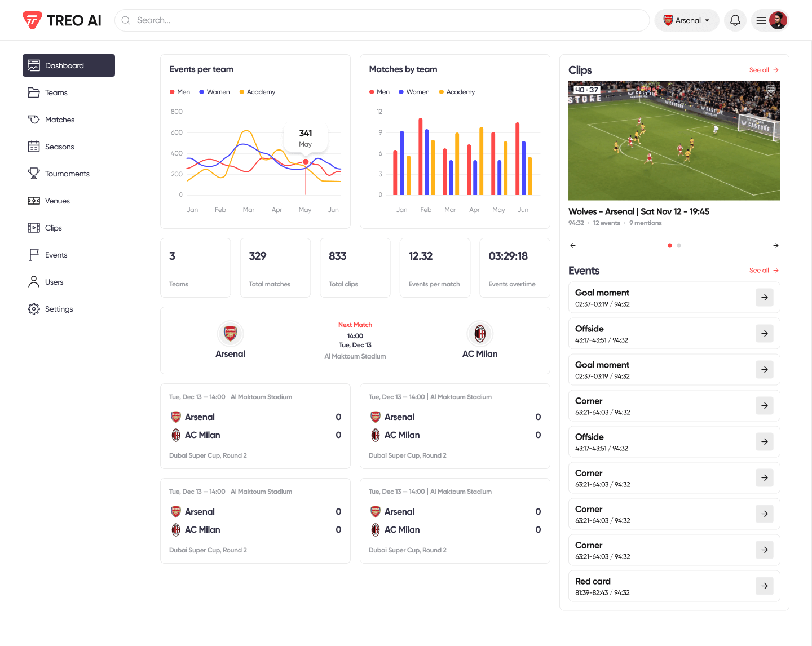
Task: Open the Next Match label
Action: click(x=355, y=325)
